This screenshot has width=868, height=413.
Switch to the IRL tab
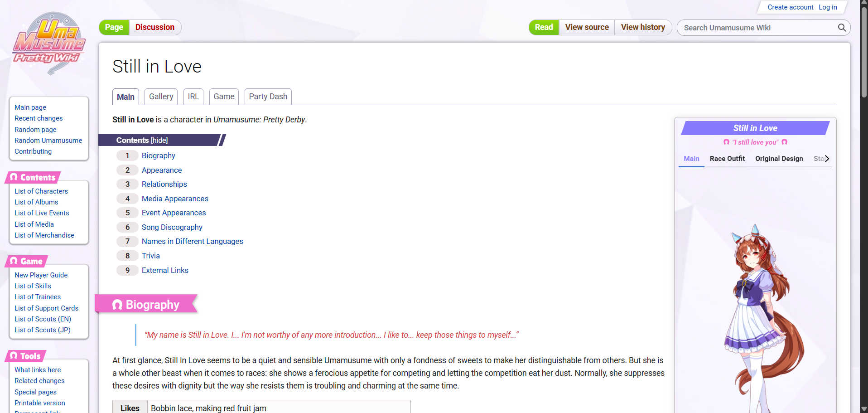pos(193,97)
